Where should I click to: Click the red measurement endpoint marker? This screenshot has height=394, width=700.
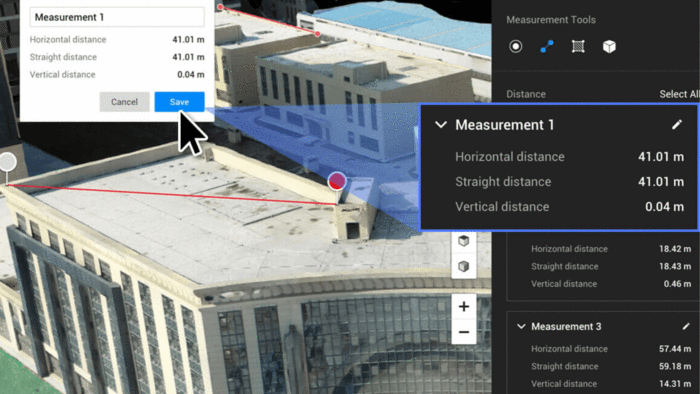[x=337, y=181]
